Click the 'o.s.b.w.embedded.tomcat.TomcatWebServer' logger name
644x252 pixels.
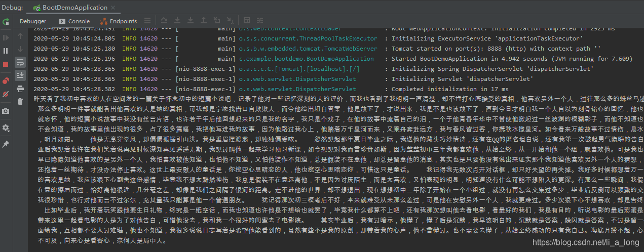coord(308,49)
